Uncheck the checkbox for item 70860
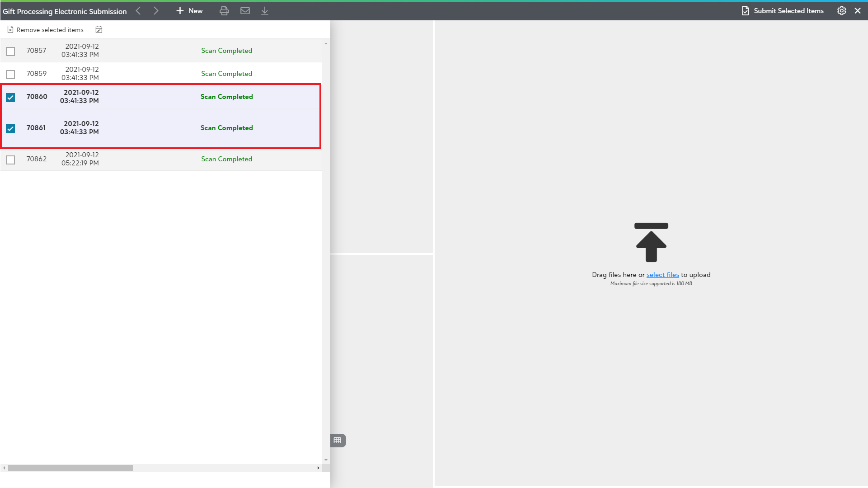This screenshot has width=868, height=488. (10, 97)
